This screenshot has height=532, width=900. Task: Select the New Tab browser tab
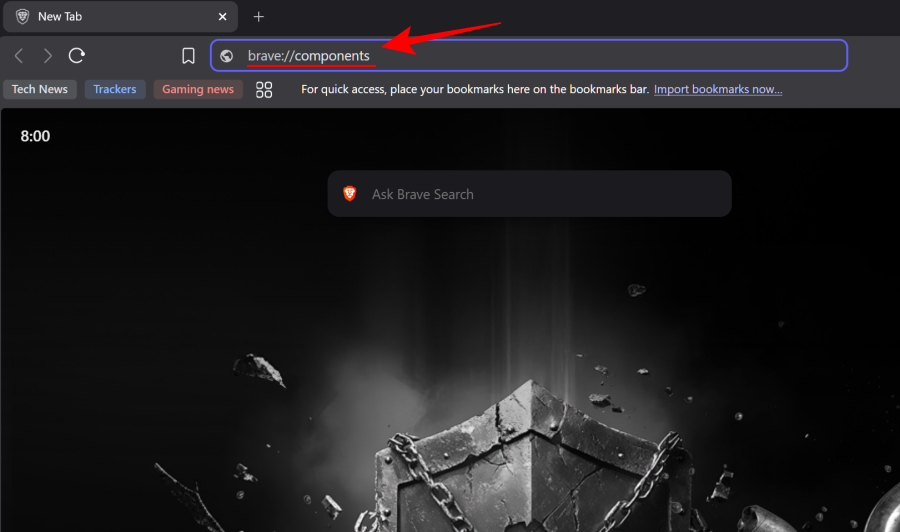(x=121, y=17)
